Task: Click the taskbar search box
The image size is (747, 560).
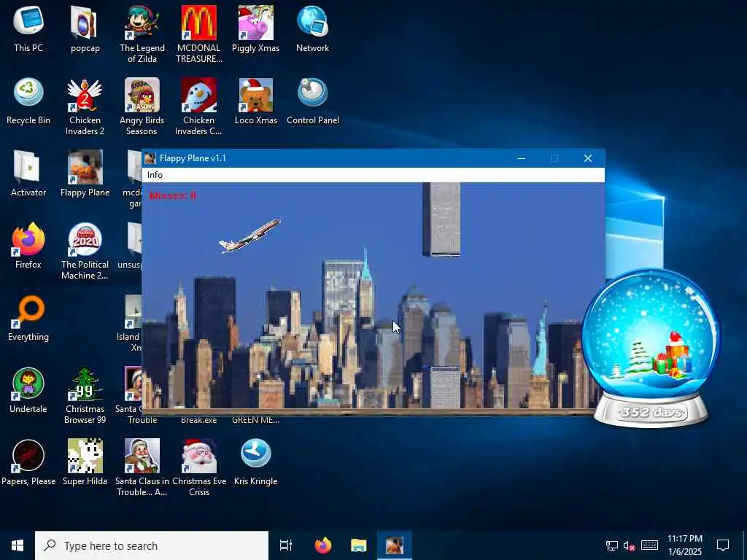Action: pos(152,545)
